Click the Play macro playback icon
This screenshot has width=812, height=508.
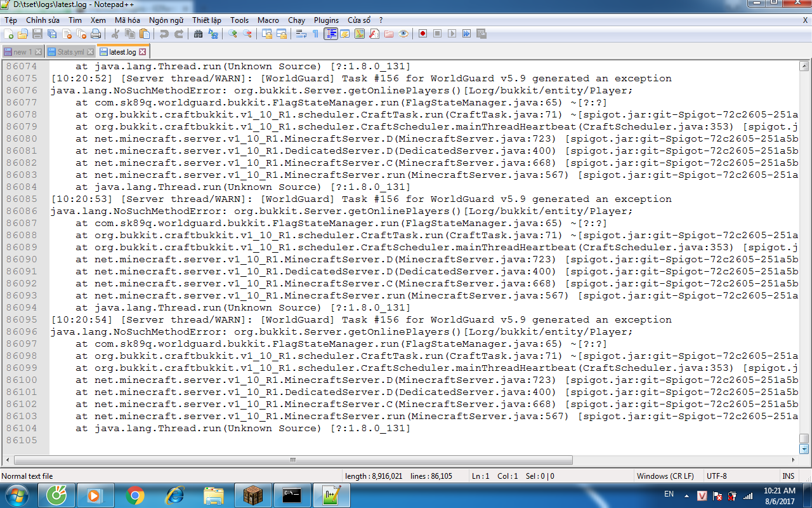tap(452, 34)
